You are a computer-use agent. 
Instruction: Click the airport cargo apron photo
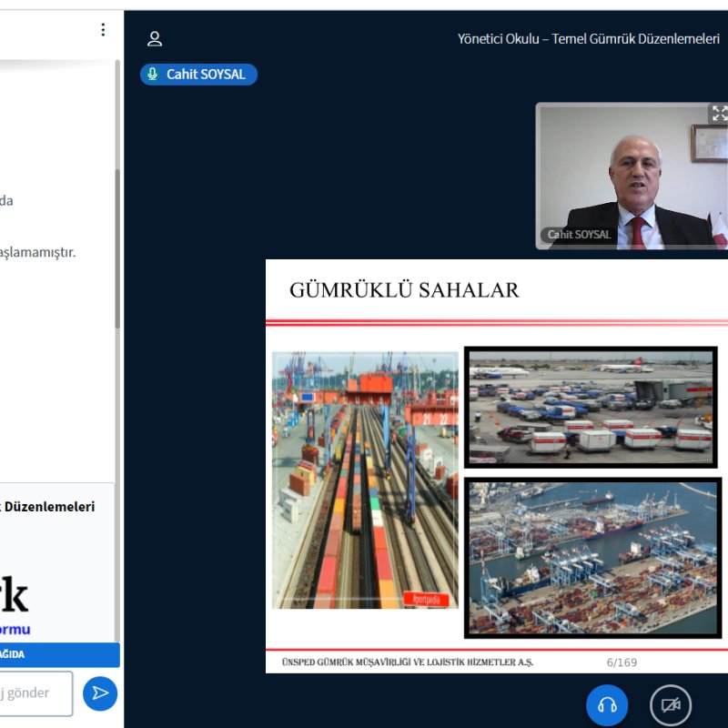click(x=591, y=407)
